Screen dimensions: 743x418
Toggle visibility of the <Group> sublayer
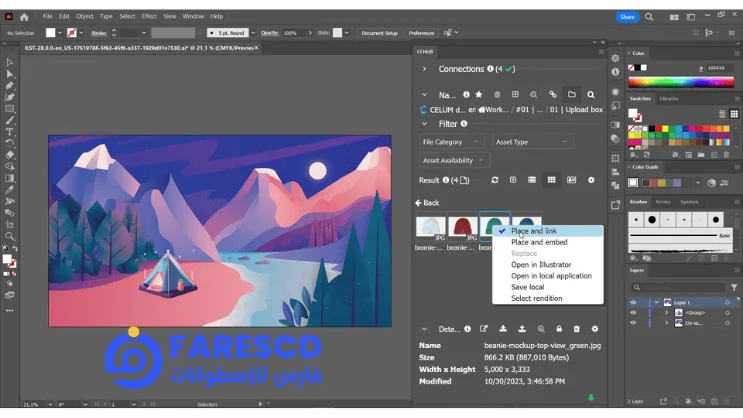(x=633, y=313)
